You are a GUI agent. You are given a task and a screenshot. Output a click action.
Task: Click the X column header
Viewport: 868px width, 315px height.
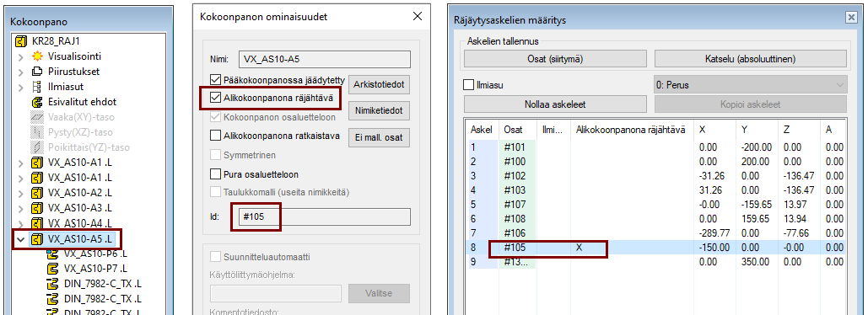(715, 130)
